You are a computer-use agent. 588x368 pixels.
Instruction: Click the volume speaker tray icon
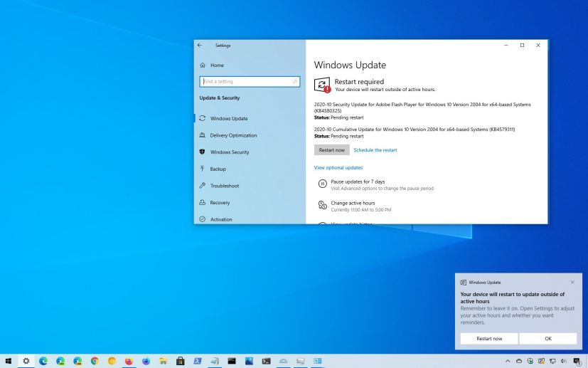tap(562, 362)
